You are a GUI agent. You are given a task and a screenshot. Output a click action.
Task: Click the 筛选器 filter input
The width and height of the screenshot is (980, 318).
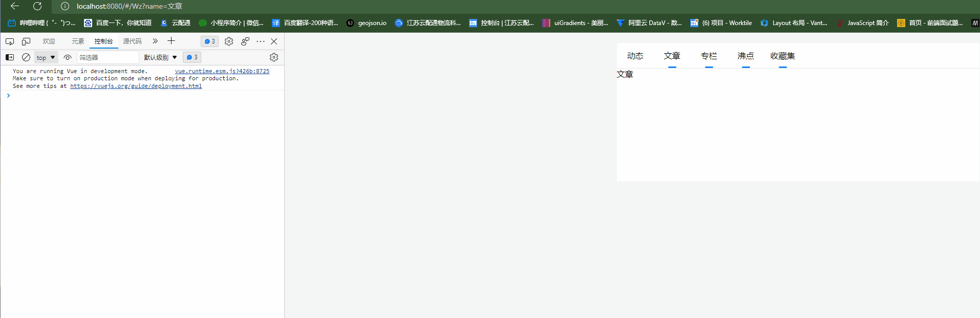coord(108,57)
